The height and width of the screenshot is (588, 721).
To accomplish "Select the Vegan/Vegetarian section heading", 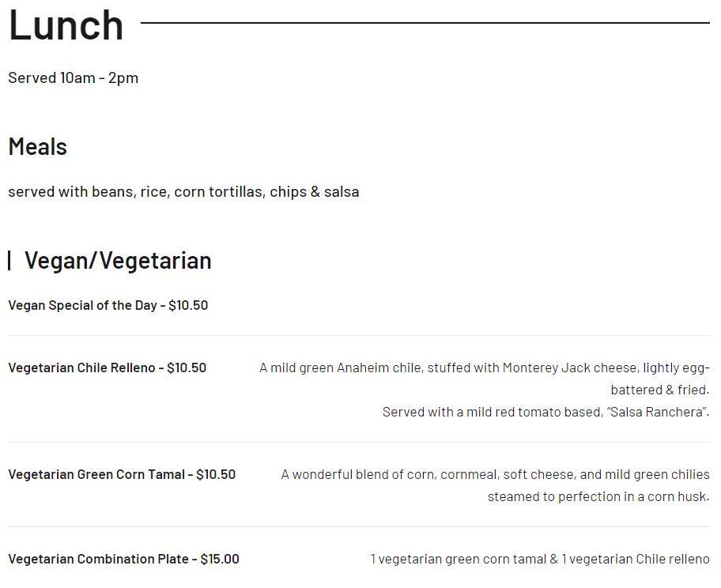I will [x=118, y=261].
